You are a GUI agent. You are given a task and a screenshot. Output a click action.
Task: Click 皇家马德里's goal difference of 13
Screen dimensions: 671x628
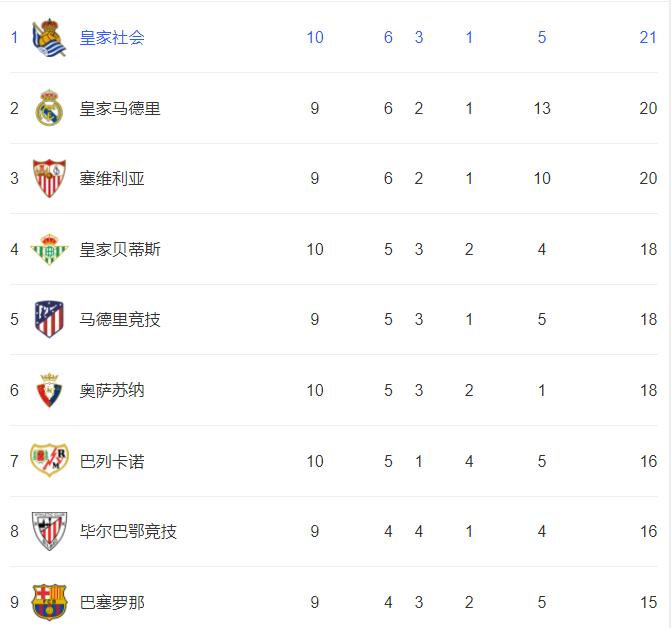pos(542,108)
